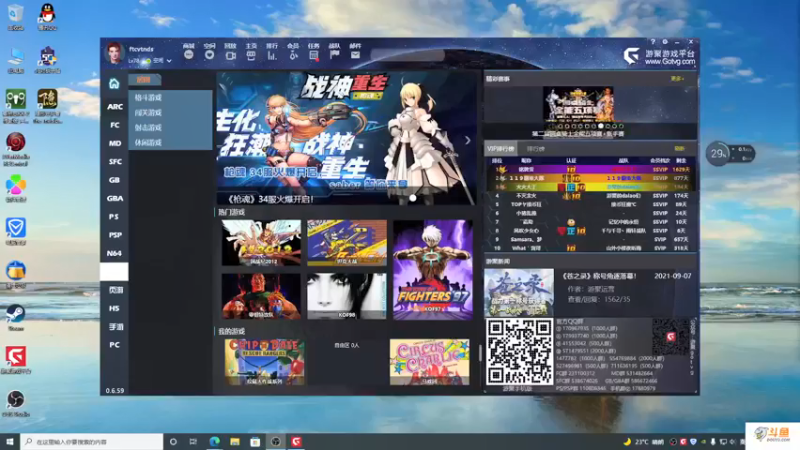The width and height of the screenshot is (800, 450).
Task: Select ARC platform in sidebar
Action: click(x=115, y=107)
